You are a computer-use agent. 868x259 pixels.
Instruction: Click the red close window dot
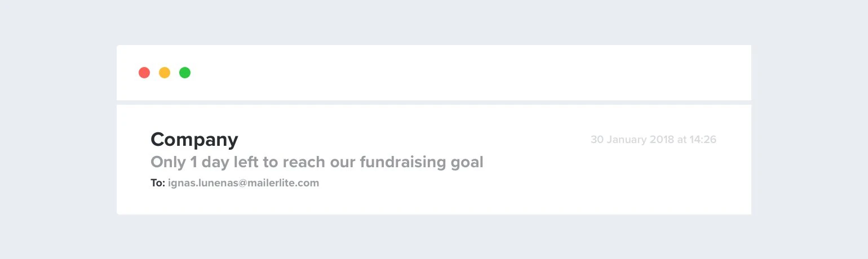[x=144, y=73]
